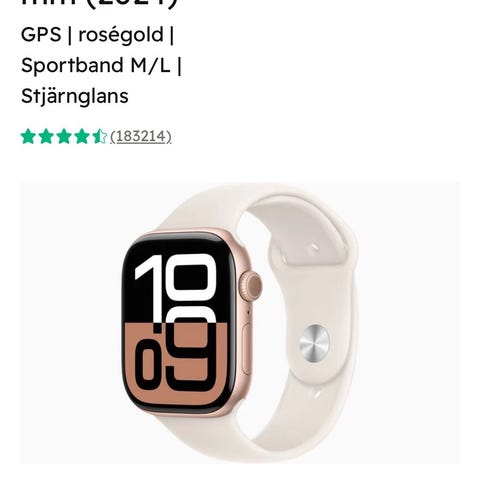Click the side button below the crown
The width and height of the screenshot is (480, 480).
click(247, 348)
